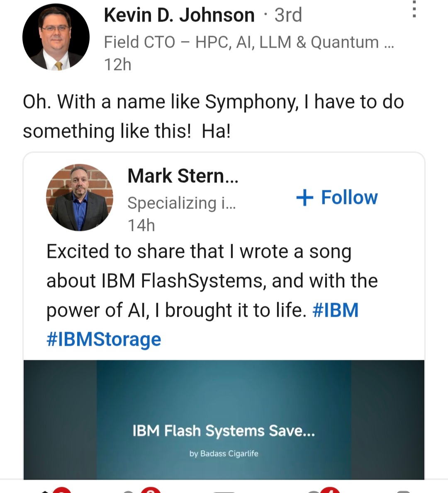Open the #IBMStorage hashtag link
Viewport: 448px width, 493px height.
click(104, 339)
